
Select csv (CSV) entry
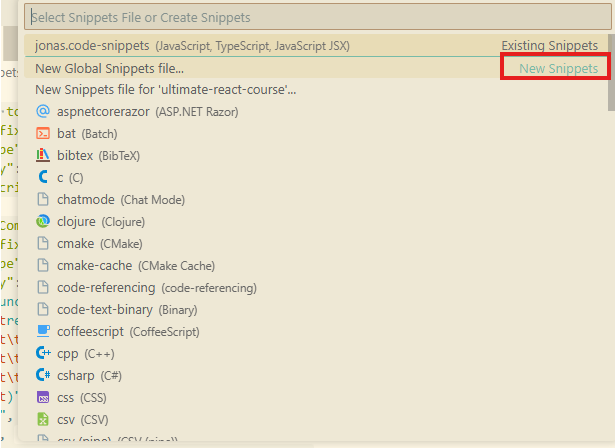(316, 419)
